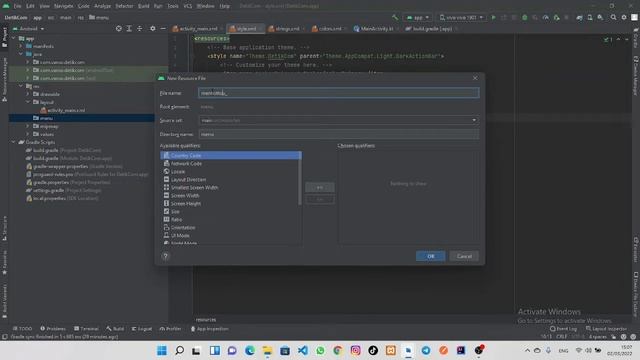Open IDE settings gear in top toolbar
The height and width of the screenshot is (360, 640).
coord(624,18)
